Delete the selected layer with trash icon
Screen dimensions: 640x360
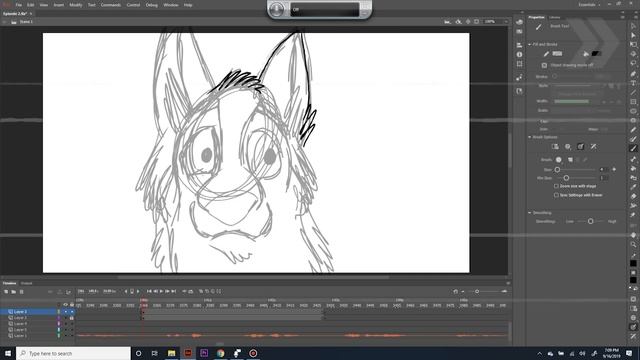[22, 292]
